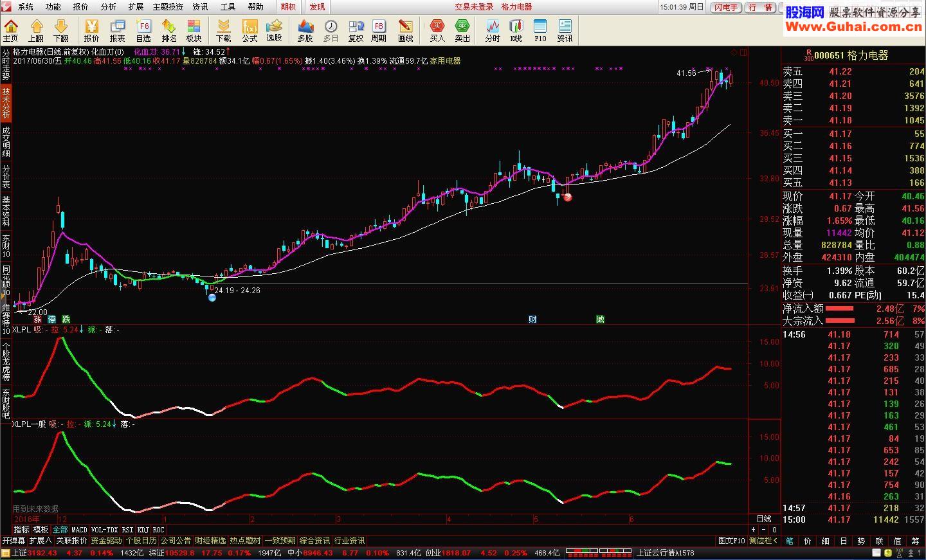The width and height of the screenshot is (926, 560).
Task: Open the 热点题材 bottom tab
Action: pyautogui.click(x=245, y=541)
